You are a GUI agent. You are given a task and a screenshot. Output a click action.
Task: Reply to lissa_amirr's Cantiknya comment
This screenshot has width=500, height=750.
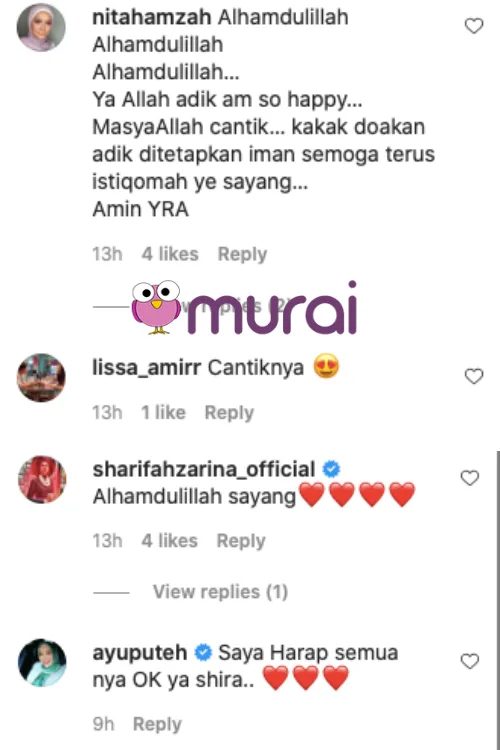229,413
